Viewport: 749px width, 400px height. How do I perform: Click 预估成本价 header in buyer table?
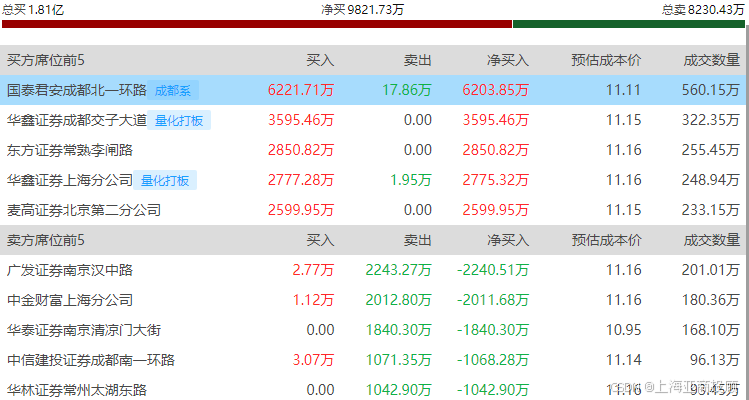[606, 60]
